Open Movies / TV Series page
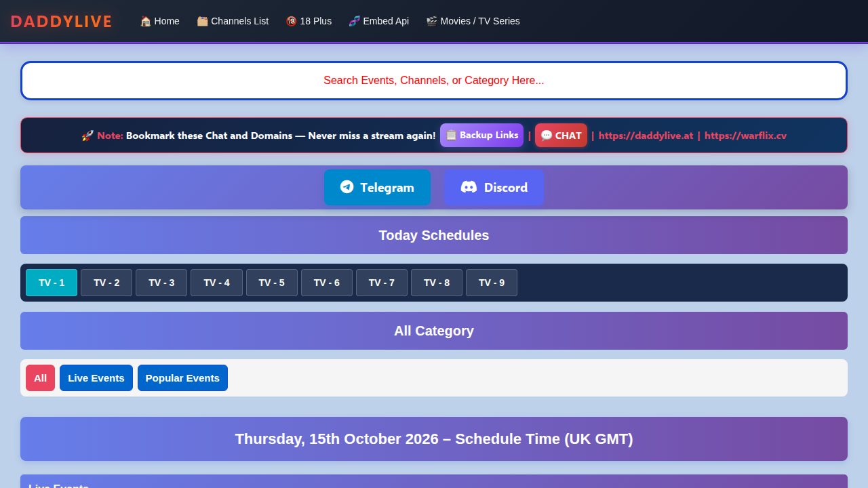The width and height of the screenshot is (868, 488). [x=473, y=21]
